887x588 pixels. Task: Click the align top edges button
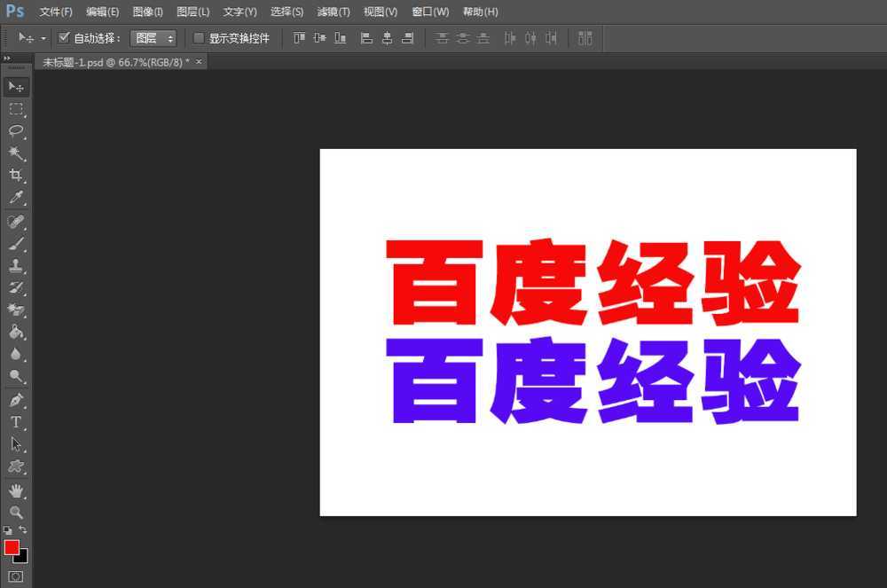point(299,38)
